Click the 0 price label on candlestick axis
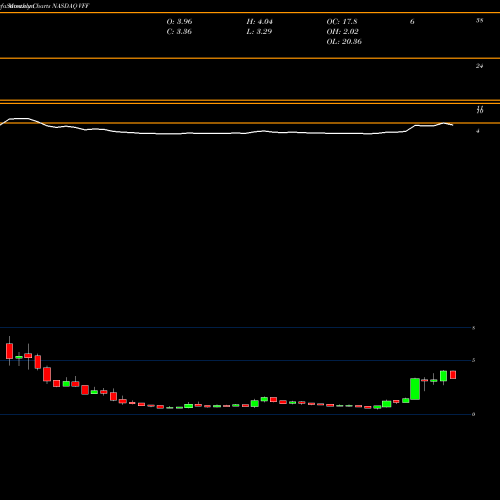500x500 pixels. 473,414
